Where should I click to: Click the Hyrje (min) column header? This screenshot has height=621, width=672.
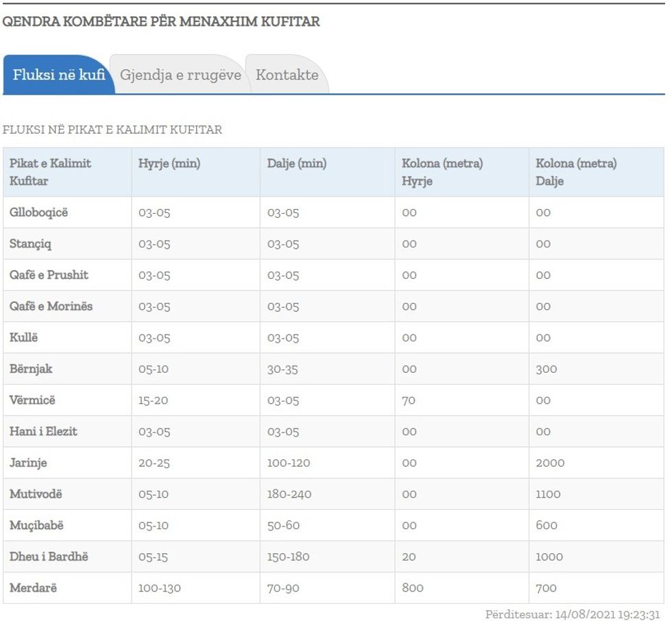click(x=169, y=164)
